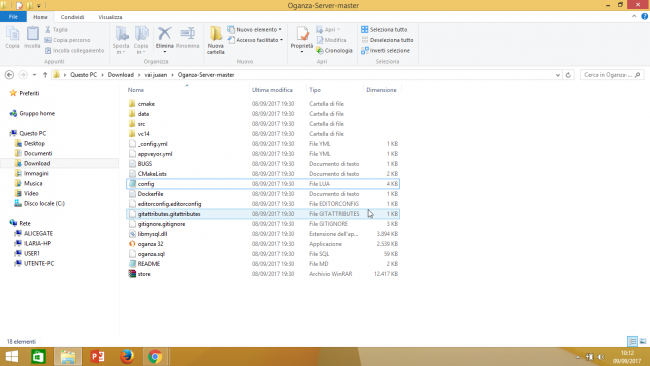The height and width of the screenshot is (366, 650).
Task: Open the Copia in dropdown
Action: tap(141, 40)
